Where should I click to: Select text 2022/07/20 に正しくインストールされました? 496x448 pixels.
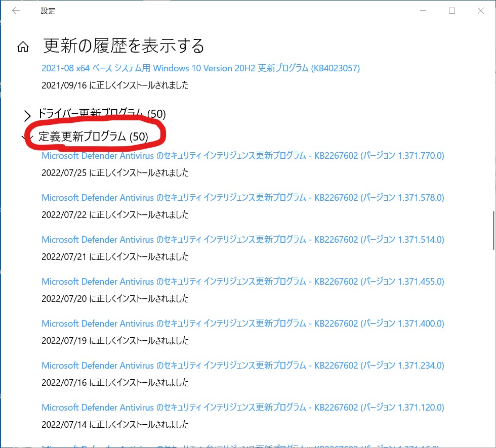115,299
